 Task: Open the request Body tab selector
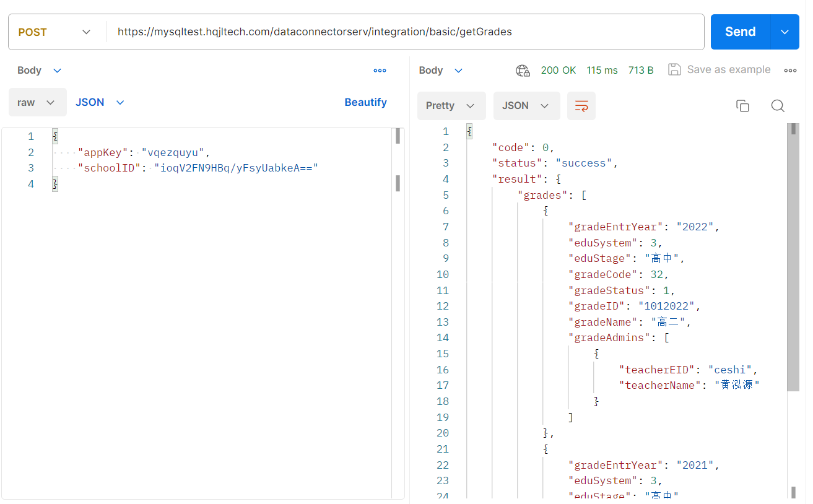tap(40, 71)
